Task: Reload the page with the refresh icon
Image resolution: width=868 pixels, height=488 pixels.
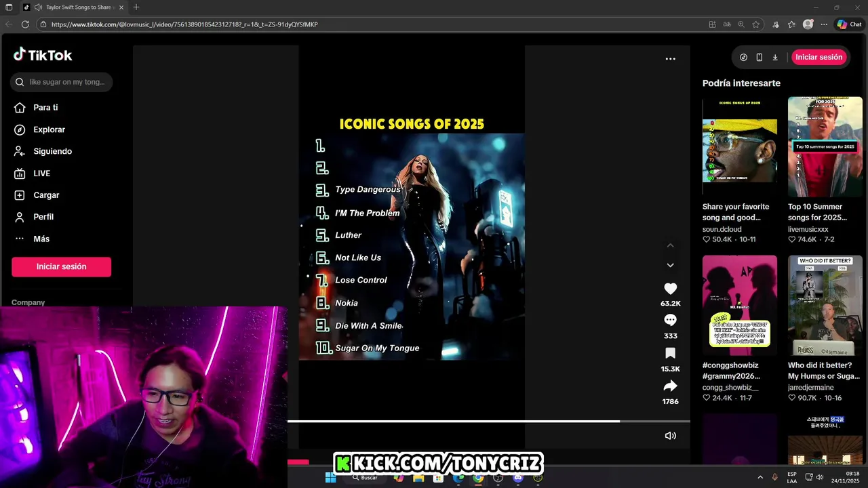Action: (25, 24)
